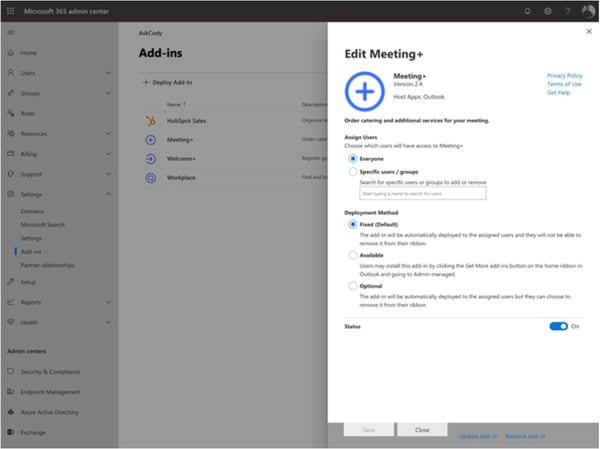Sort add-ins by Name column header
600x449 pixels.
click(176, 104)
